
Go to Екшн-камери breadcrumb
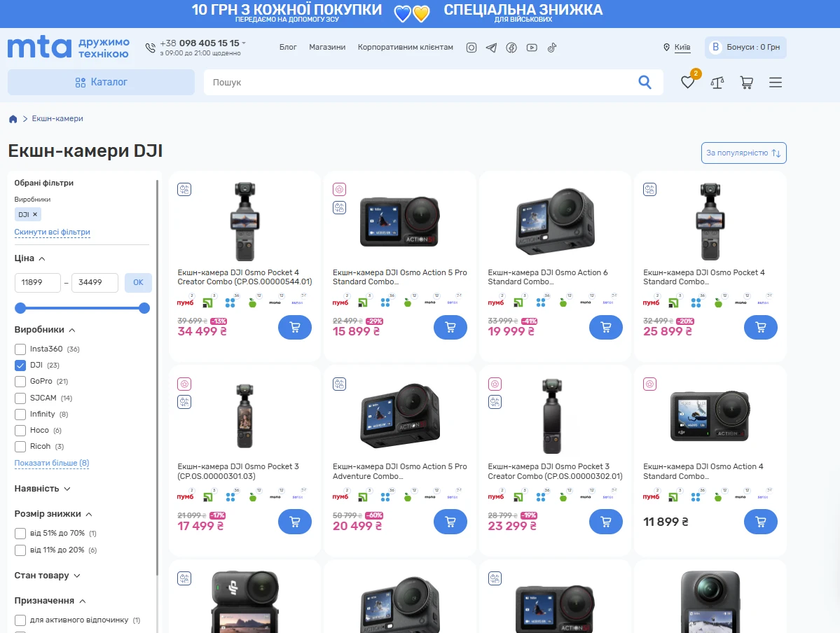(x=57, y=118)
